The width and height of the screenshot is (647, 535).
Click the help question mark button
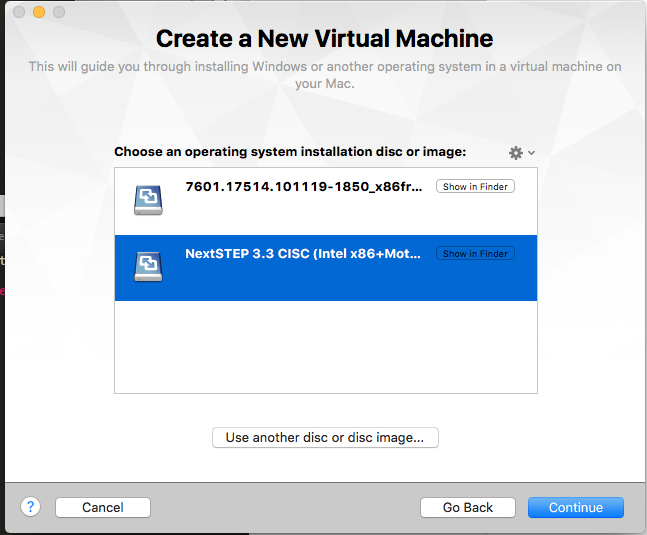[31, 507]
